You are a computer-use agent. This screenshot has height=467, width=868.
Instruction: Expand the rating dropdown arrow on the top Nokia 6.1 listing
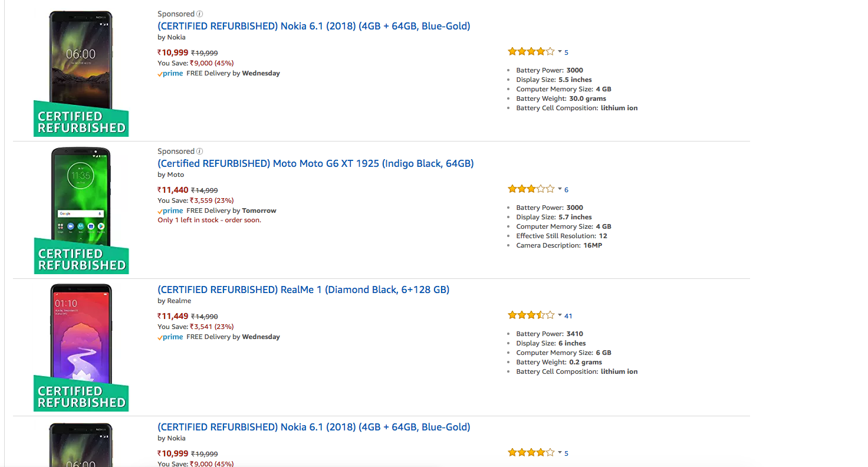[x=560, y=52]
